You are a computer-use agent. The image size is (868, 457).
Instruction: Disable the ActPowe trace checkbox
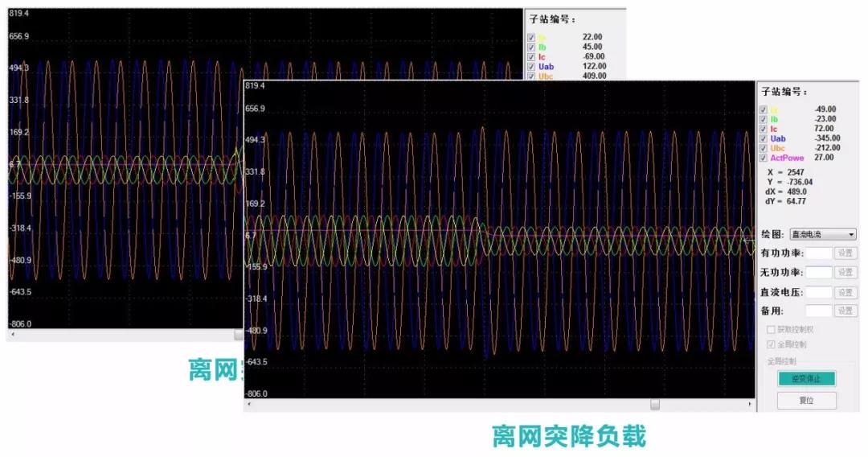tap(764, 158)
